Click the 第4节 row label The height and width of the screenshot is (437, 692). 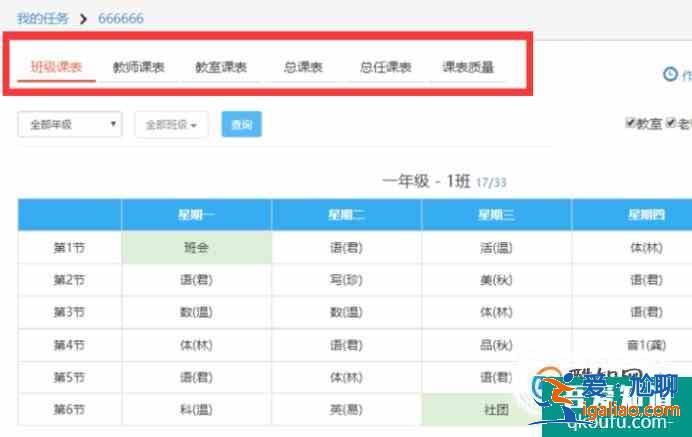(69, 345)
